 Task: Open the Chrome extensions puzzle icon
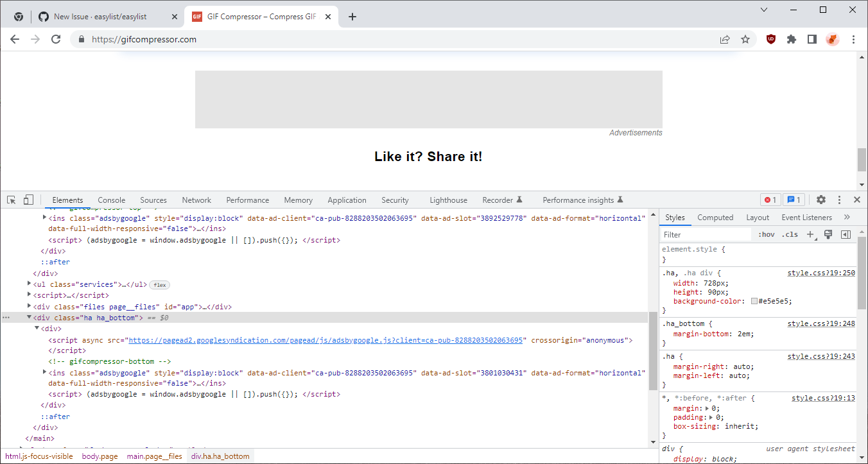pos(792,39)
